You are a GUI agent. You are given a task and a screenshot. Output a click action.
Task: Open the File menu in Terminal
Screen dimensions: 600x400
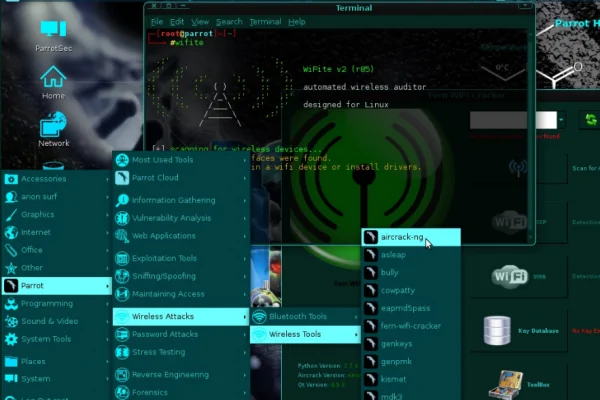click(x=157, y=21)
